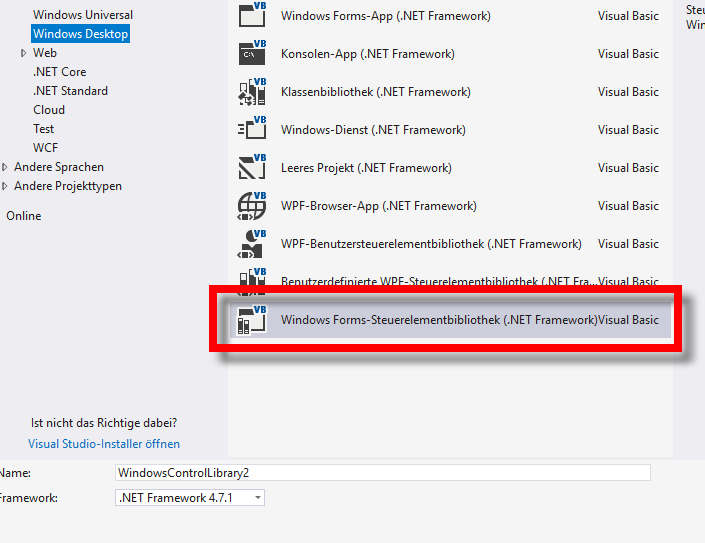Image resolution: width=705 pixels, height=543 pixels.
Task: Select the Windows Forms-Steuerelementbibliothek icon
Action: [252, 320]
